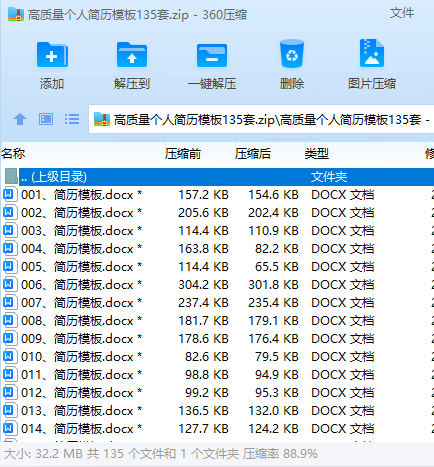
Task: Open the 文件 menu
Action: 402,13
